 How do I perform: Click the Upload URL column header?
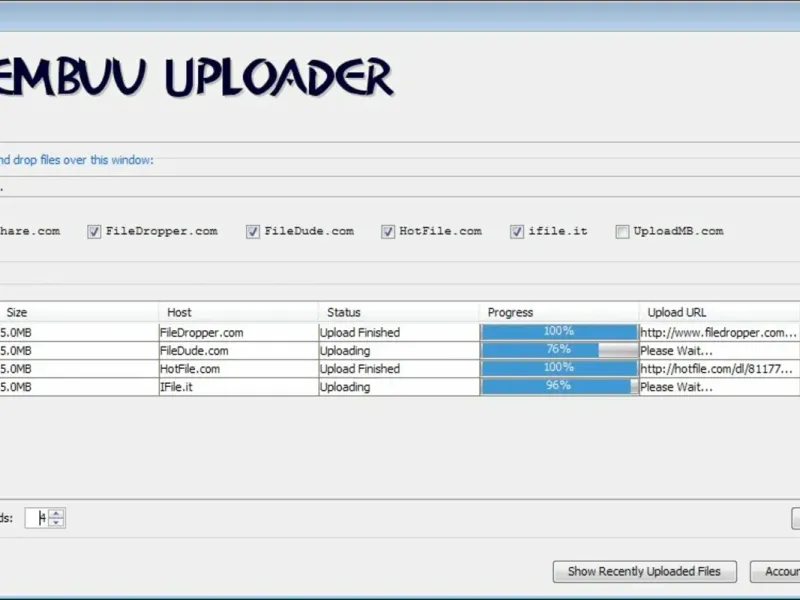[x=719, y=312]
